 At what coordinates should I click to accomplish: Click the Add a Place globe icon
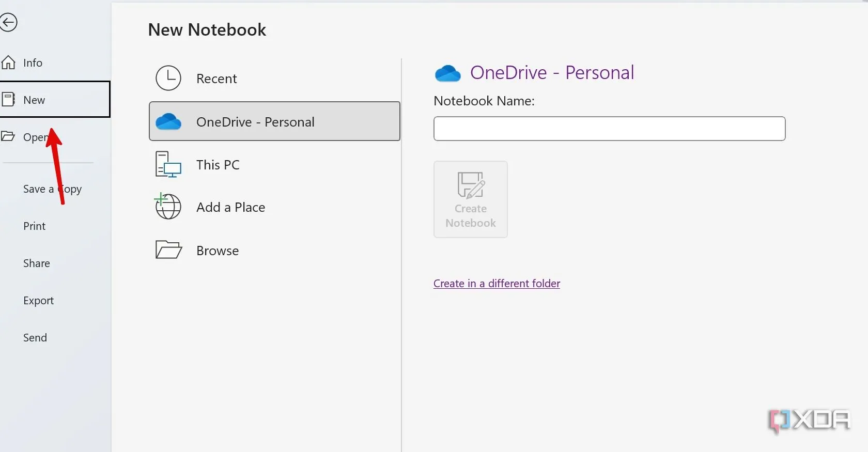pyautogui.click(x=168, y=207)
